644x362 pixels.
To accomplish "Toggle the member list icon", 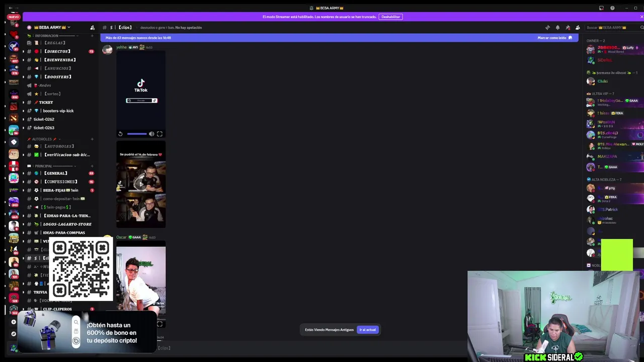I will (578, 28).
